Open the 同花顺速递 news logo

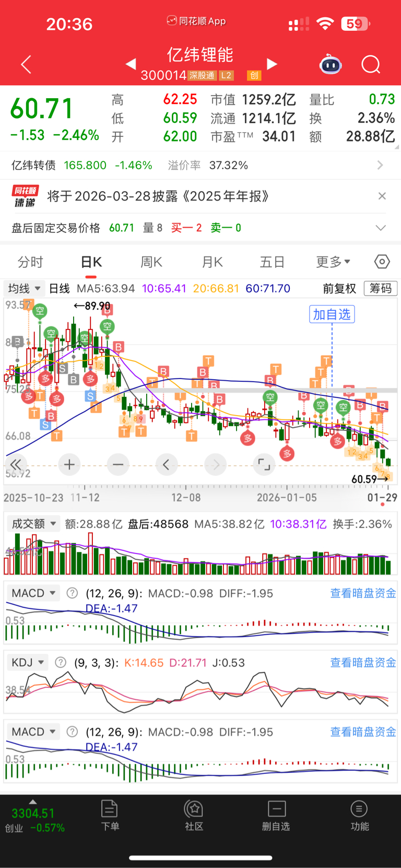[x=26, y=196]
